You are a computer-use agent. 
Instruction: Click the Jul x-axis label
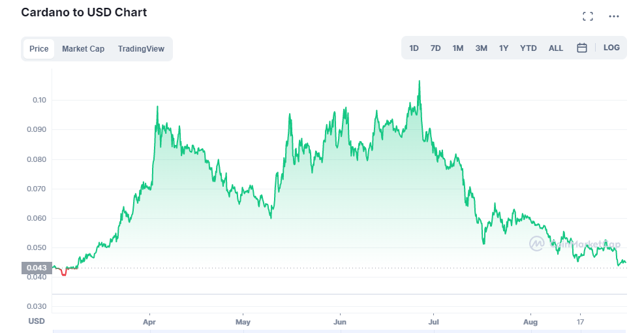(434, 322)
